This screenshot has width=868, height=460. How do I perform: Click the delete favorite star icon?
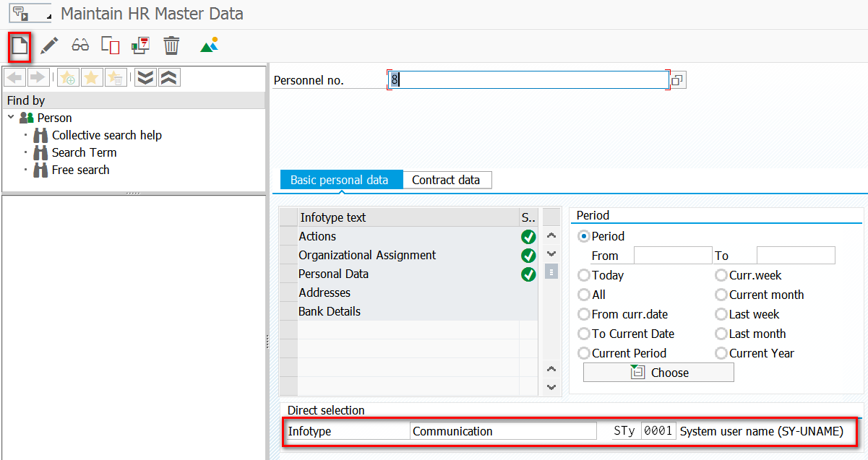pos(116,78)
